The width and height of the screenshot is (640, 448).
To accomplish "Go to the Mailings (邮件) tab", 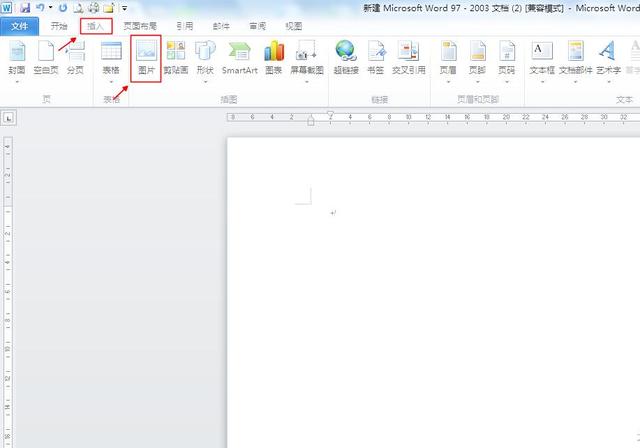I will pos(221,26).
